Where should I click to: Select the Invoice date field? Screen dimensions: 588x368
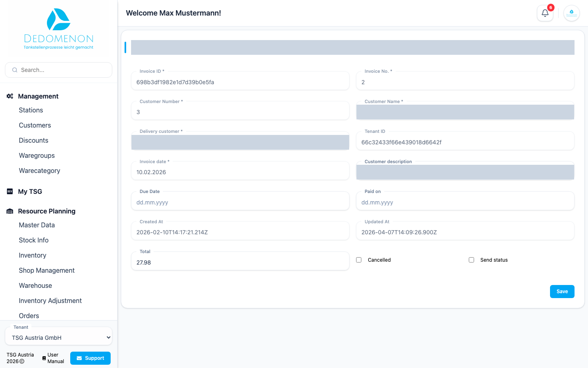click(240, 171)
